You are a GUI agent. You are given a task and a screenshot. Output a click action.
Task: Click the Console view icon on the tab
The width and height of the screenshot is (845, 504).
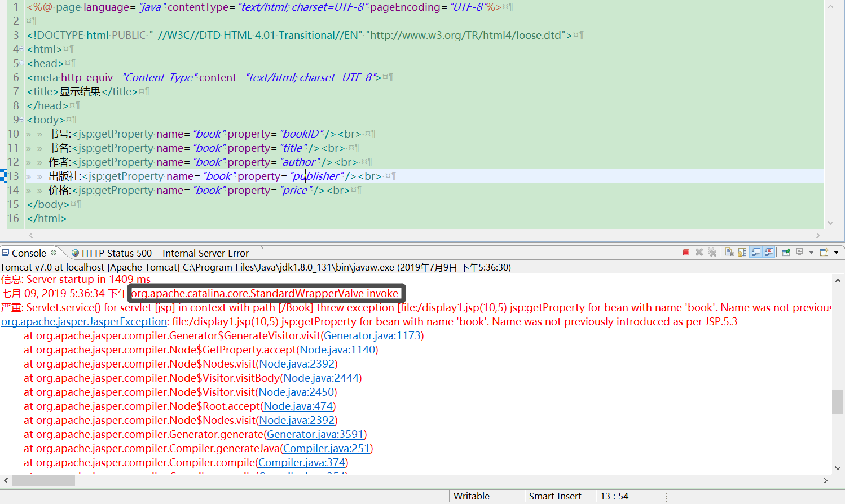(x=5, y=253)
